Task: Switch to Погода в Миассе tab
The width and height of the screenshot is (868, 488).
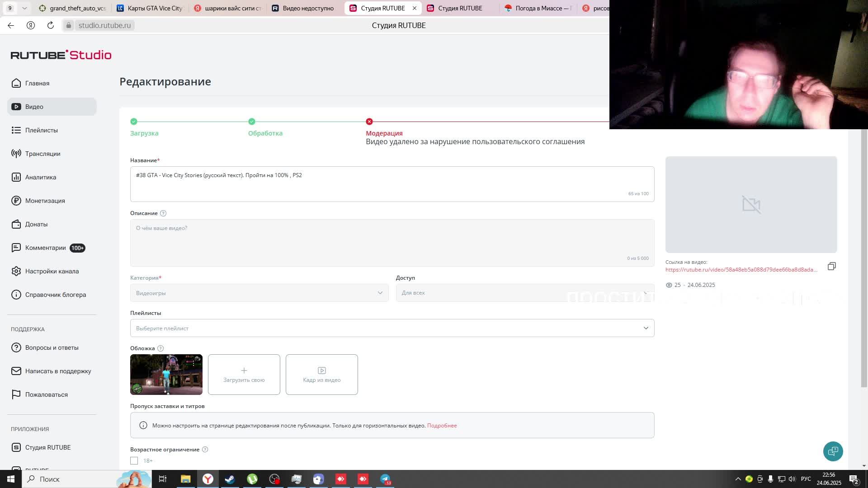Action: click(x=538, y=8)
